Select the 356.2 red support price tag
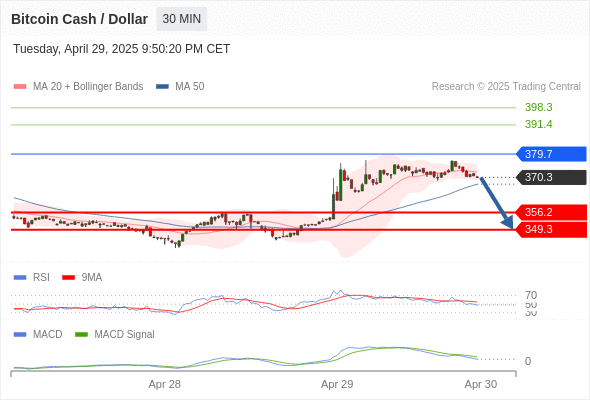The image size is (590, 400). click(x=551, y=212)
